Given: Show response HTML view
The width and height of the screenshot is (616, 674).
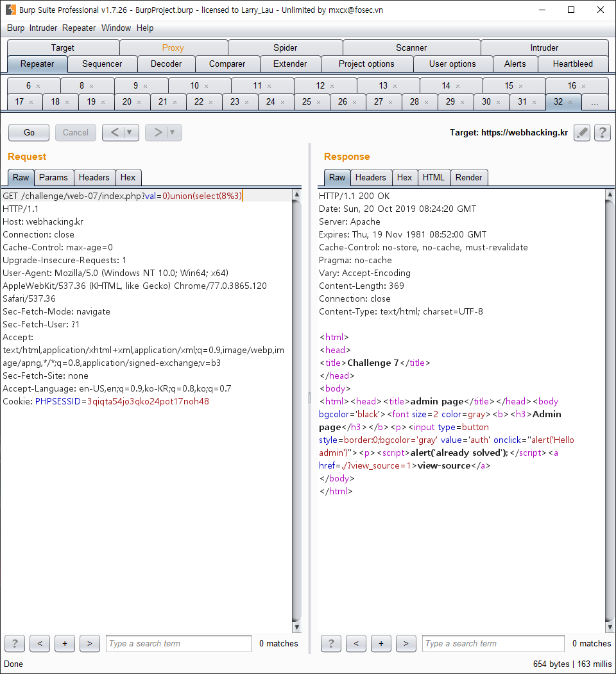Looking at the screenshot, I should pyautogui.click(x=433, y=178).
